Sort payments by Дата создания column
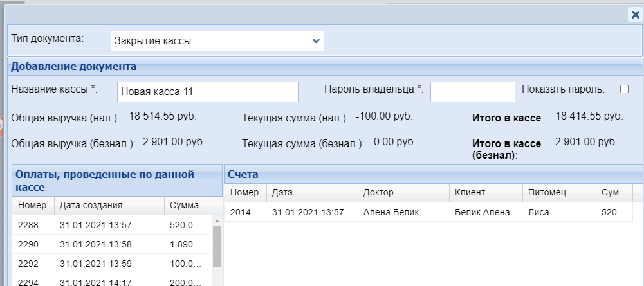Viewport: 644px width, 286px height. (109, 206)
